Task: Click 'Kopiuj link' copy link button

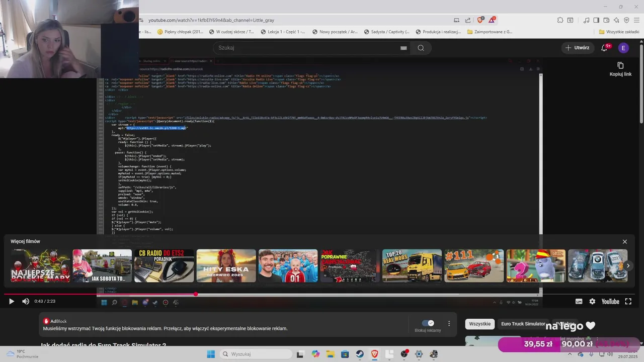Action: click(x=620, y=69)
